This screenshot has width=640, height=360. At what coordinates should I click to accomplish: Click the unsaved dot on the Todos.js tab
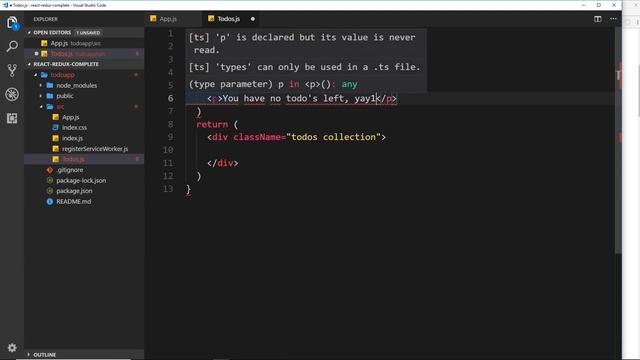point(253,19)
